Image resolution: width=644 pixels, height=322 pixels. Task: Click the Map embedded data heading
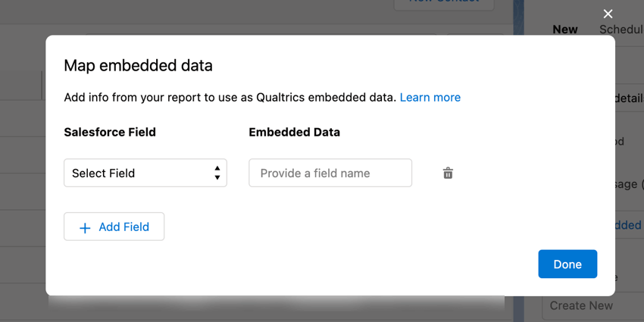pos(138,66)
